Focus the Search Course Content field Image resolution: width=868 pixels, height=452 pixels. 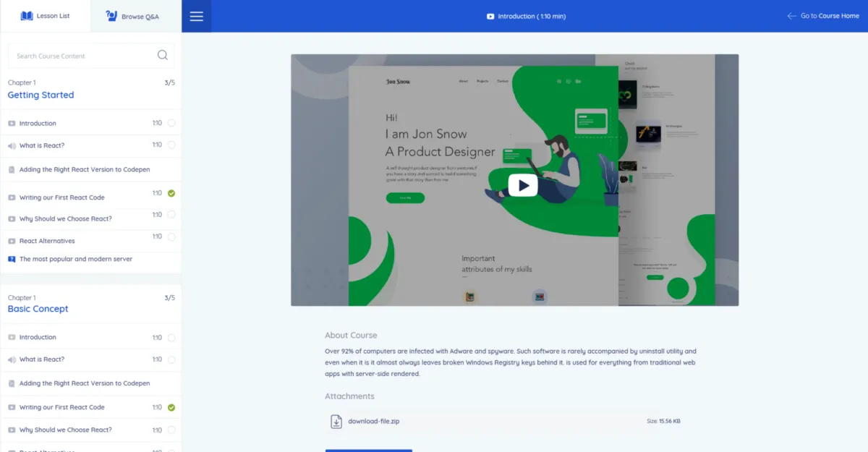80,56
